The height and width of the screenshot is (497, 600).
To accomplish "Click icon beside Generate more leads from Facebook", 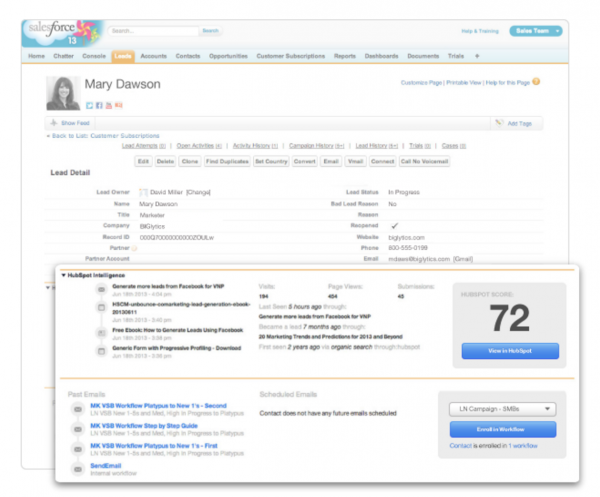I will click(x=101, y=290).
